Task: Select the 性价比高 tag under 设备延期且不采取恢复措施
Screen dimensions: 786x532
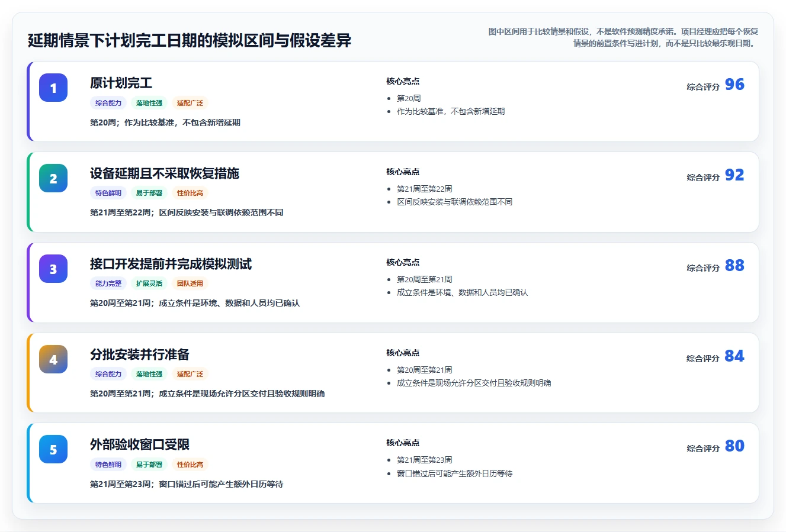Action: pos(190,193)
